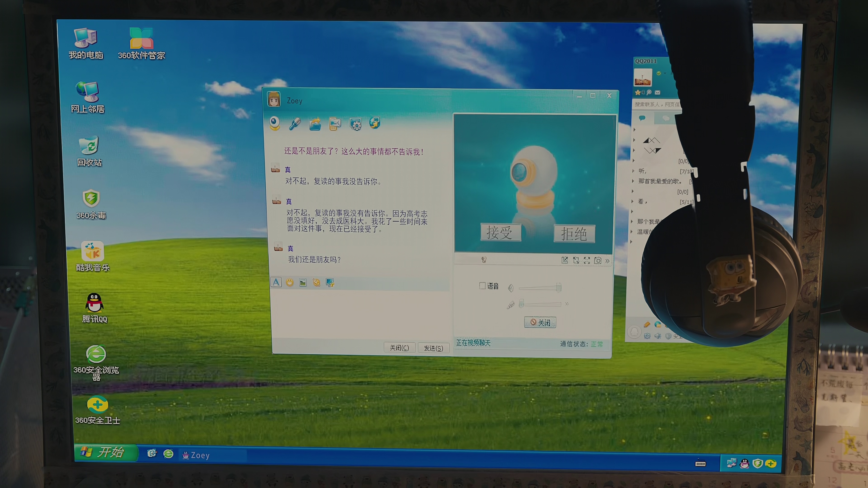Image resolution: width=868 pixels, height=488 pixels.
Task: Click the 360 shield system tray icon
Action: [757, 464]
